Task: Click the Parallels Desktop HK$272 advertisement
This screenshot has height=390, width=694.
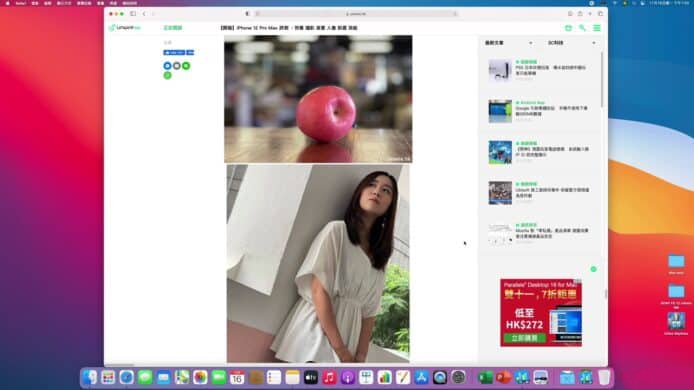Action: (x=541, y=313)
